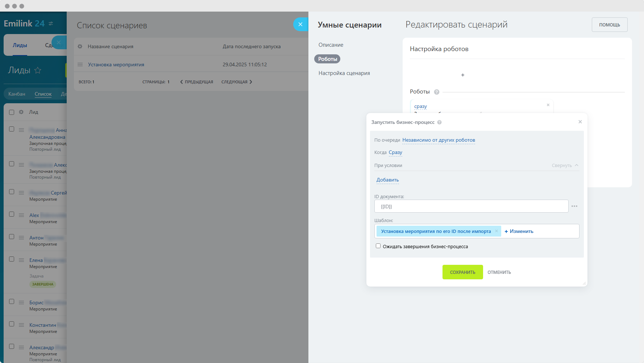
Task: Enable Ожидать завершения бизнес-процесса checkbox
Action: coord(378,246)
